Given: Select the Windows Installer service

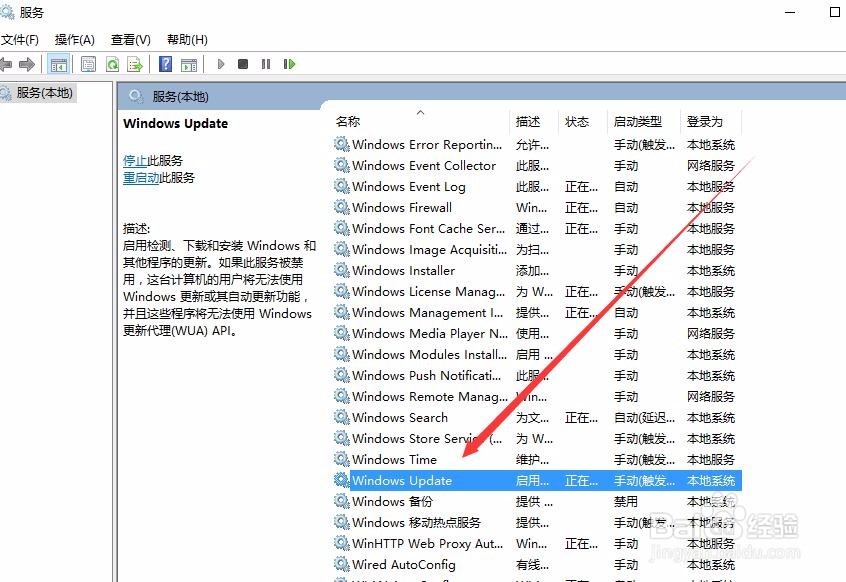Looking at the screenshot, I should pyautogui.click(x=537, y=271).
